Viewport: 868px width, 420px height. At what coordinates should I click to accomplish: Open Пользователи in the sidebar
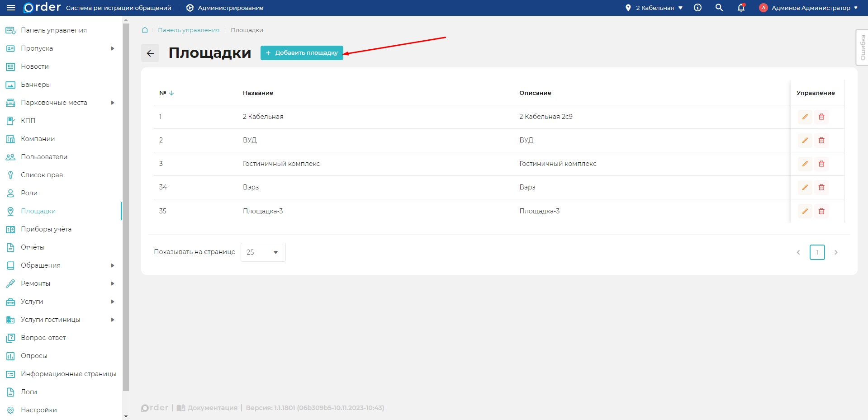tap(44, 157)
